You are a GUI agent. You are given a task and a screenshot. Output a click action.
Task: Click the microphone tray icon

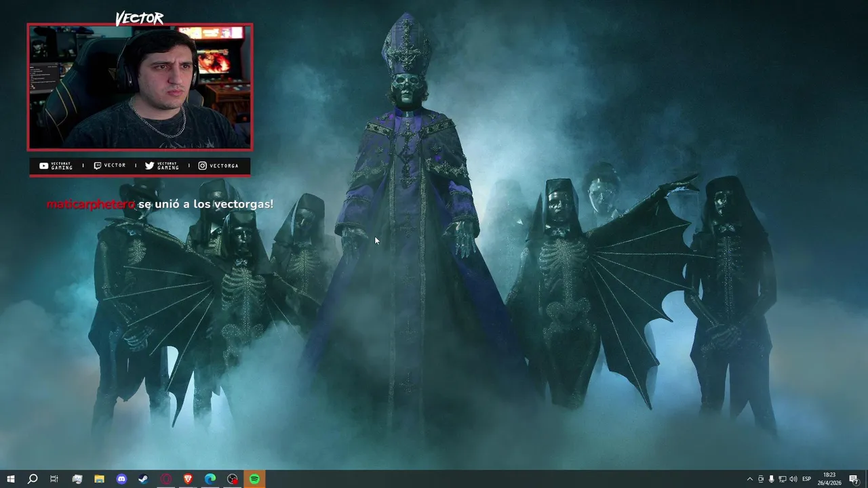771,479
